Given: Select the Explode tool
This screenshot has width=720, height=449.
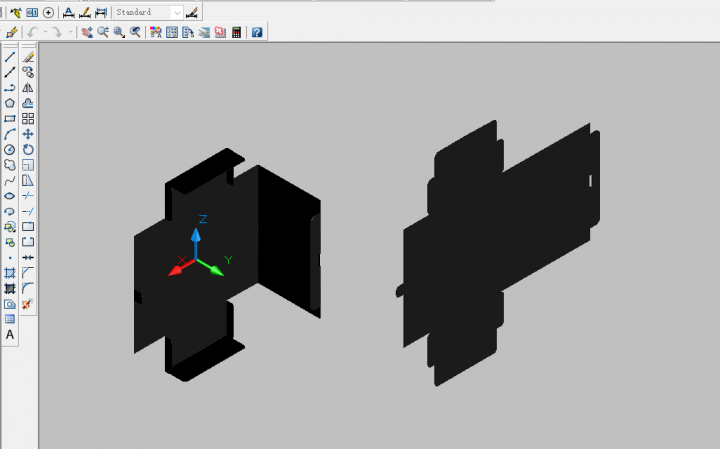Looking at the screenshot, I should pos(28,303).
